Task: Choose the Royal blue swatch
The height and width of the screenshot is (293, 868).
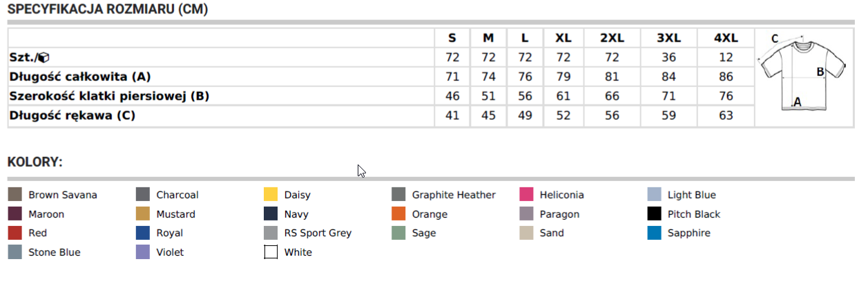Action: tap(143, 233)
